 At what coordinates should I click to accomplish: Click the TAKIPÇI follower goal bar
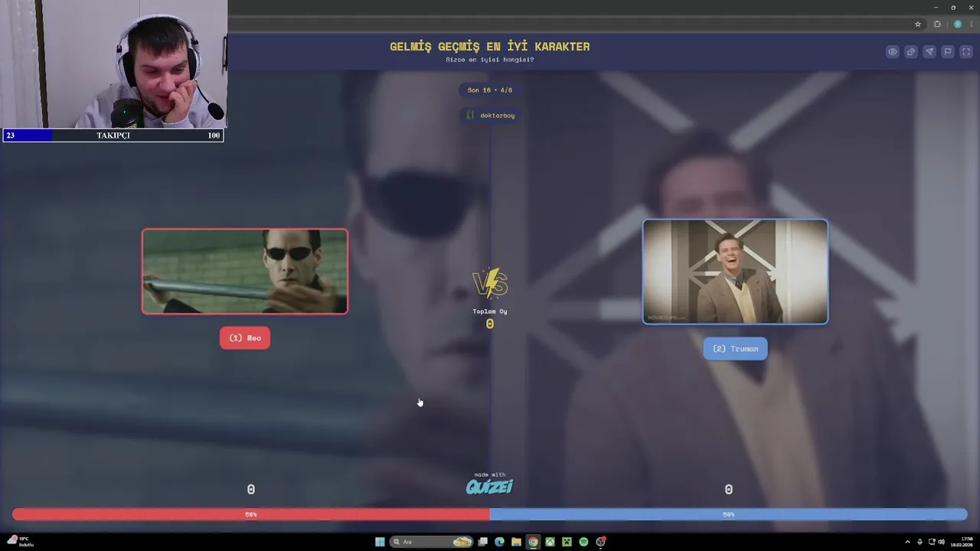coord(113,135)
